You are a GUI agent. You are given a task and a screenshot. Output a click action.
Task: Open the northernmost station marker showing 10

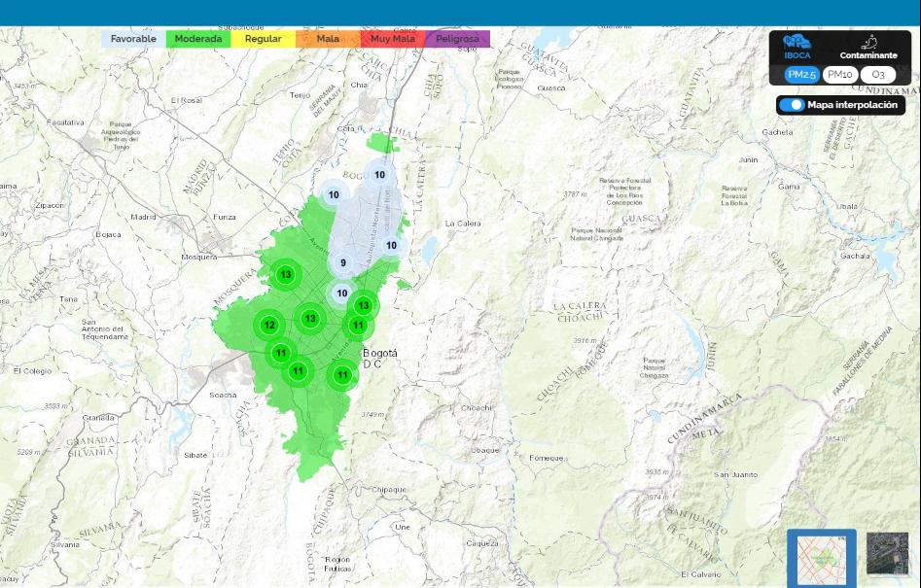[379, 175]
